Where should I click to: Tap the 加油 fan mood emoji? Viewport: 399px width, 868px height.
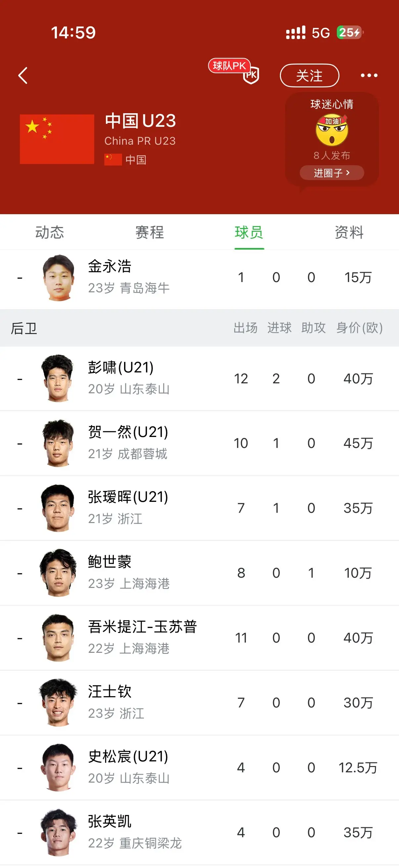[332, 130]
